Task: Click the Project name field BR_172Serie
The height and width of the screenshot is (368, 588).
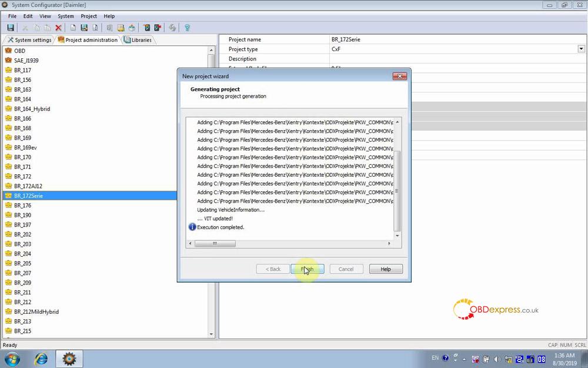Action: coord(457,39)
